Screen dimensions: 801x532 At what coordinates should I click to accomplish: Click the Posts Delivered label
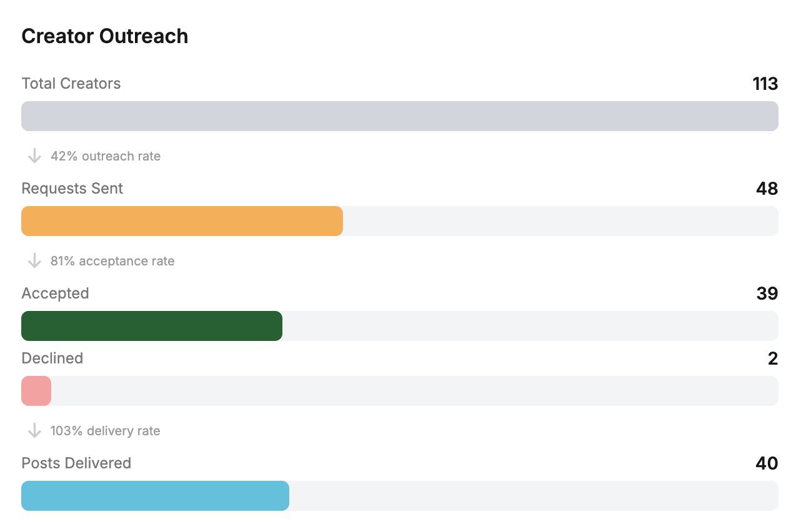pos(76,463)
